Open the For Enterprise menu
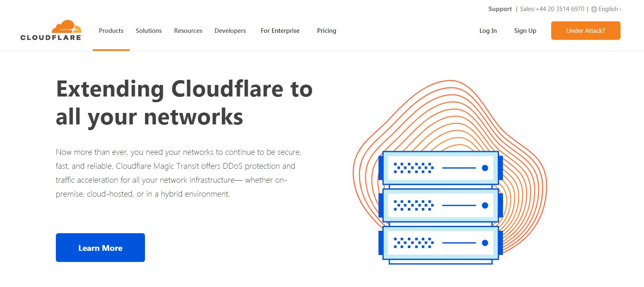 click(280, 31)
